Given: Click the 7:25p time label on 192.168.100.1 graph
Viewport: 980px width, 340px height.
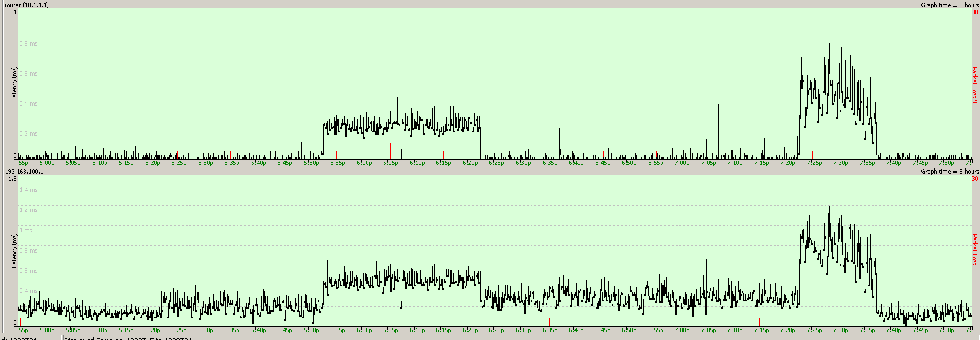Looking at the screenshot, I should 815,330.
